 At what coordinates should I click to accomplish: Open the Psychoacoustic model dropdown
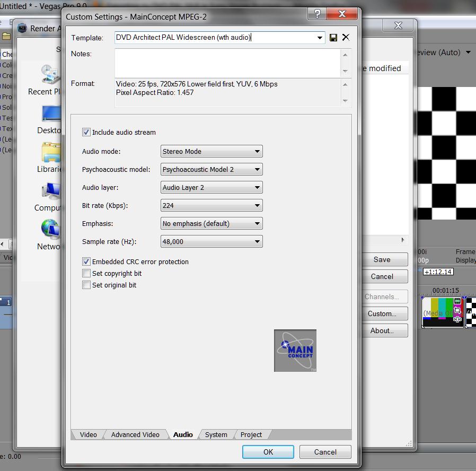[211, 169]
